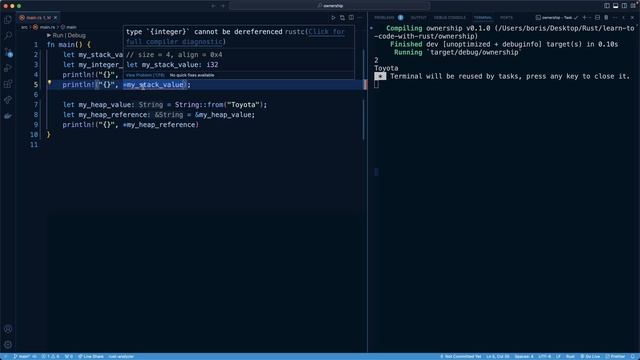Click the Go Forward navigation arrow

click(223, 6)
